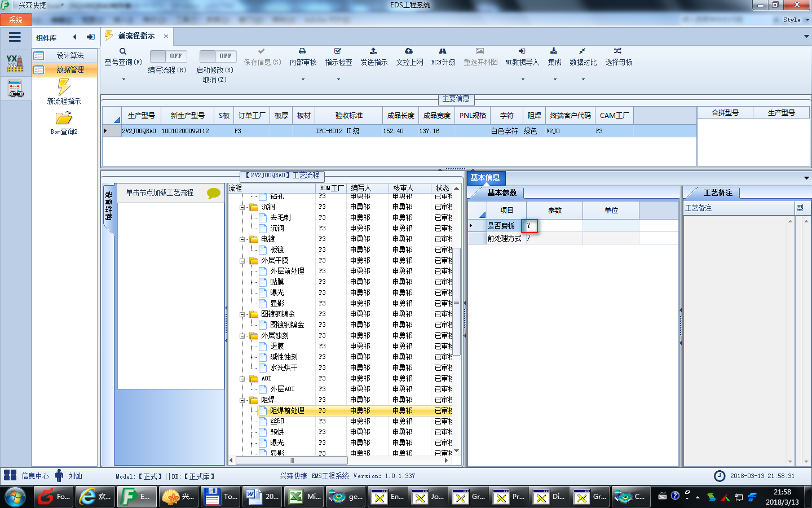Click the user icon beside 刘灿

coord(59,475)
